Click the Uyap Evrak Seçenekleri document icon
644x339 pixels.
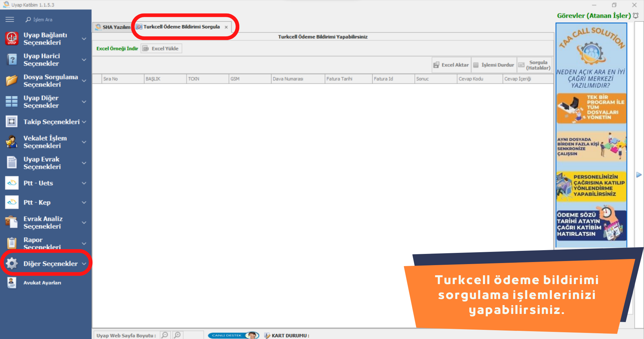coord(12,163)
